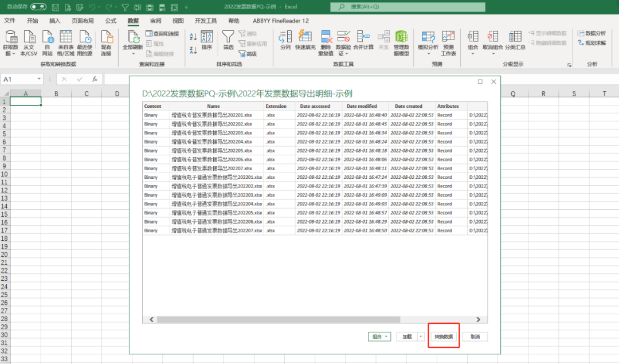Click Text to Columns (分列) icon

(285, 40)
